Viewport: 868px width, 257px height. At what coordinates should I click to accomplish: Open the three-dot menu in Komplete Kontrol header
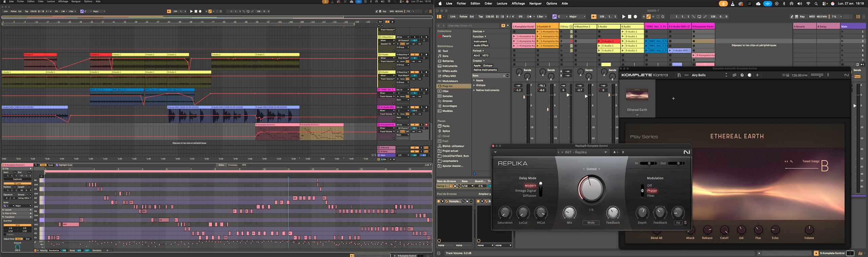pyautogui.click(x=687, y=75)
